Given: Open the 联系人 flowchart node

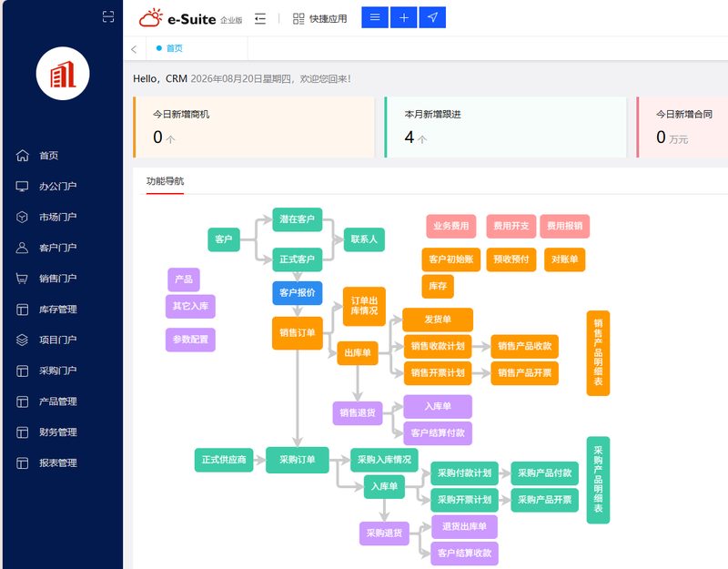Looking at the screenshot, I should [364, 239].
